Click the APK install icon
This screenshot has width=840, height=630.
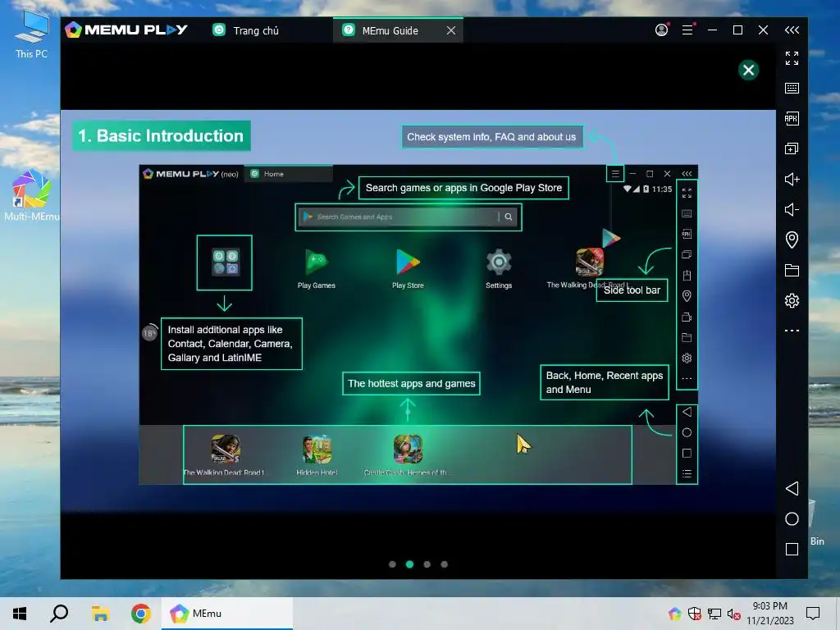792,118
